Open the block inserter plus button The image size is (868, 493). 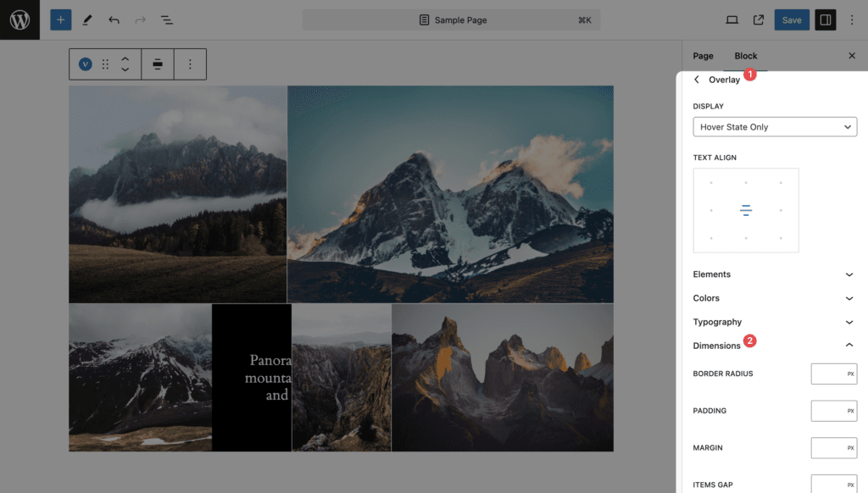pos(61,20)
